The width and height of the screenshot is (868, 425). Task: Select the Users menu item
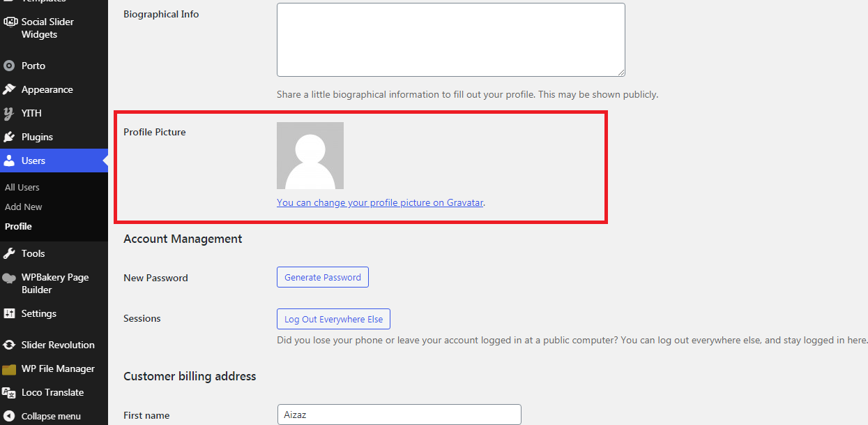coord(54,161)
